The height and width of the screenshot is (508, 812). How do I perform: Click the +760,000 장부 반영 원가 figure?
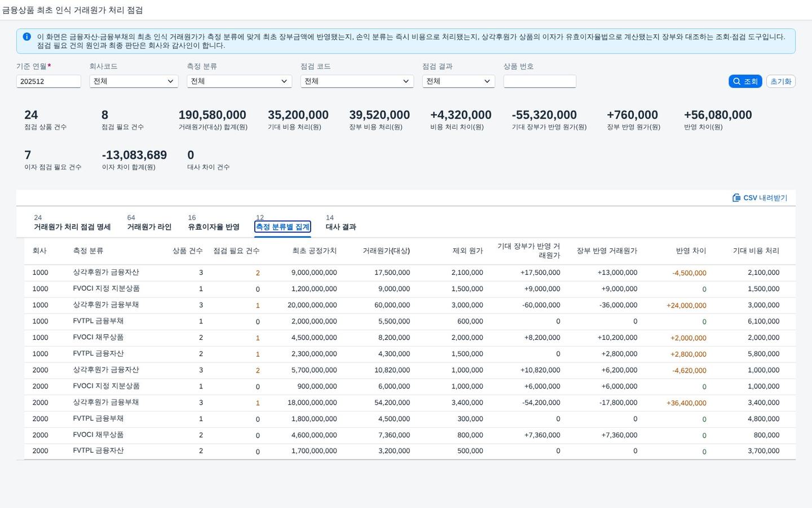tap(632, 115)
